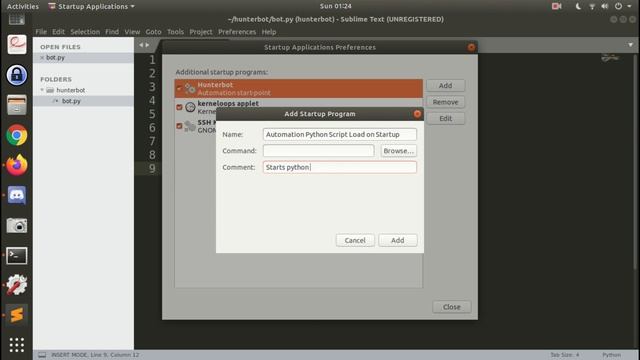Open Sublime Text dock icon
The width and height of the screenshot is (640, 360).
pos(17,315)
